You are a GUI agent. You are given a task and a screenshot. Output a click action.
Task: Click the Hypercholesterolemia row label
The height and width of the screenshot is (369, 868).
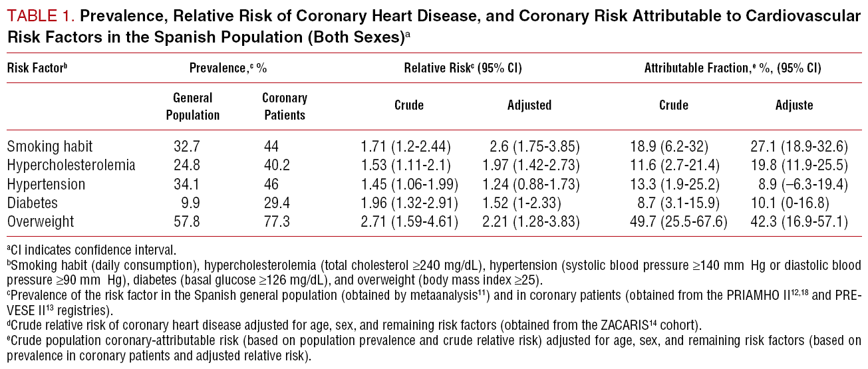71,164
